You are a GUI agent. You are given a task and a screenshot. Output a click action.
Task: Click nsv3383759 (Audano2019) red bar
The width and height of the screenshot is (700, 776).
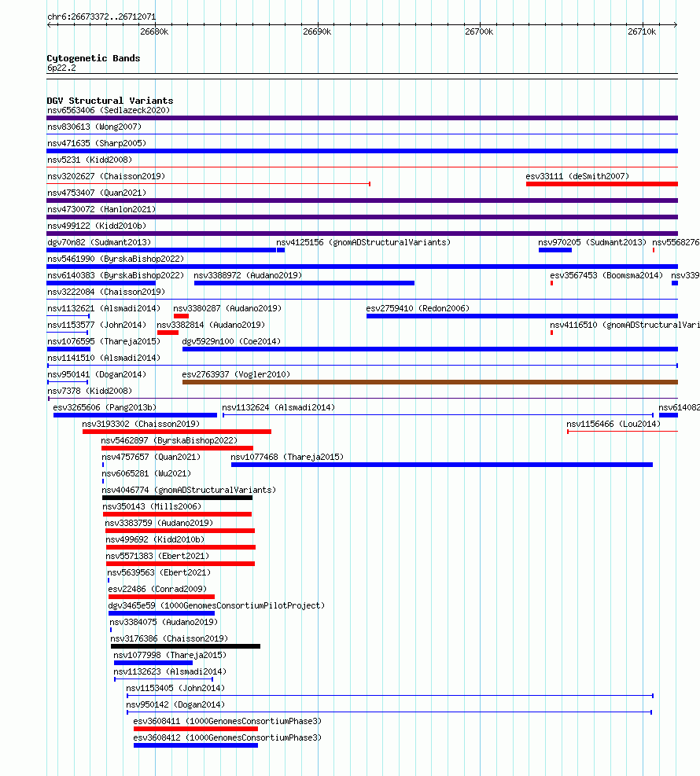(x=180, y=531)
